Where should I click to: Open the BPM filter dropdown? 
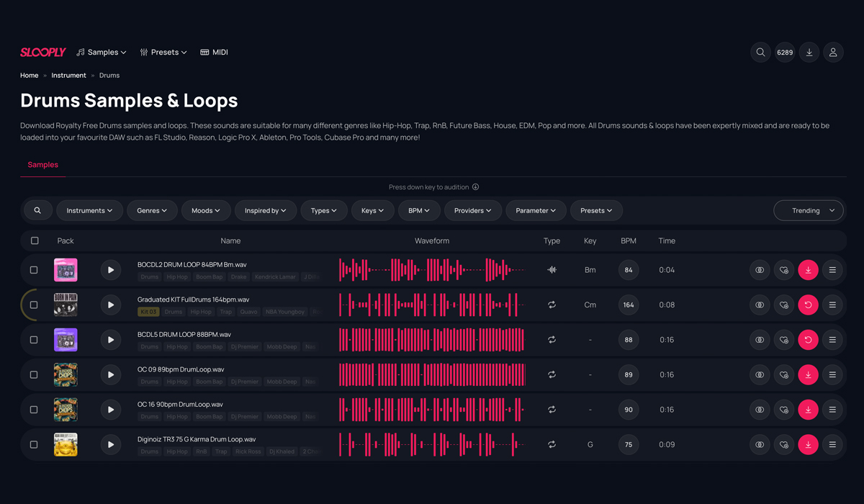tap(419, 210)
